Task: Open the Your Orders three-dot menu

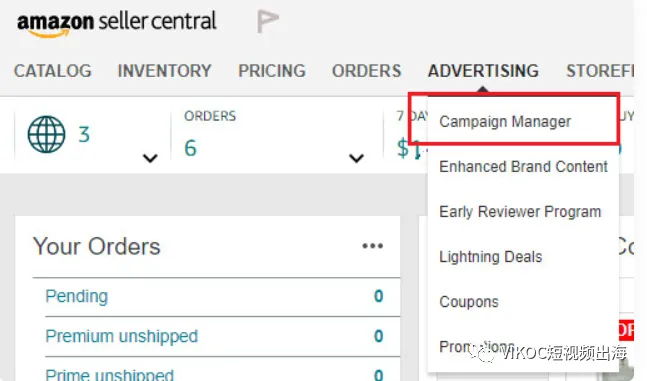Action: 373,246
